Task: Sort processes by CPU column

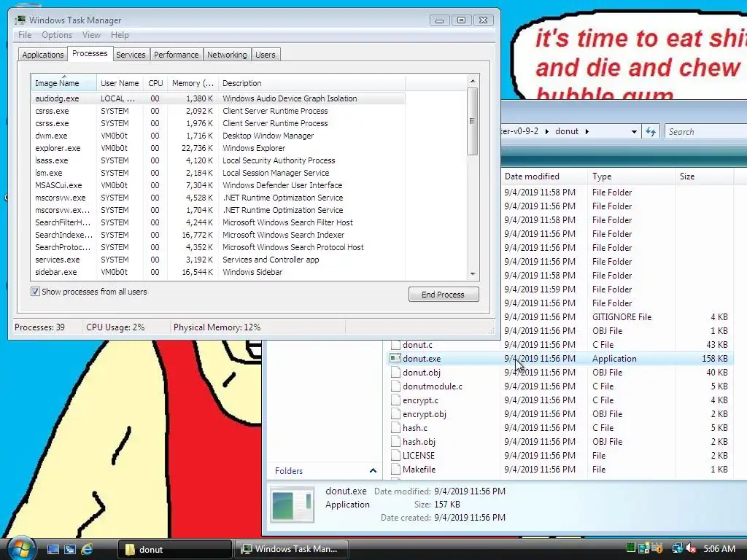Action: tap(155, 83)
